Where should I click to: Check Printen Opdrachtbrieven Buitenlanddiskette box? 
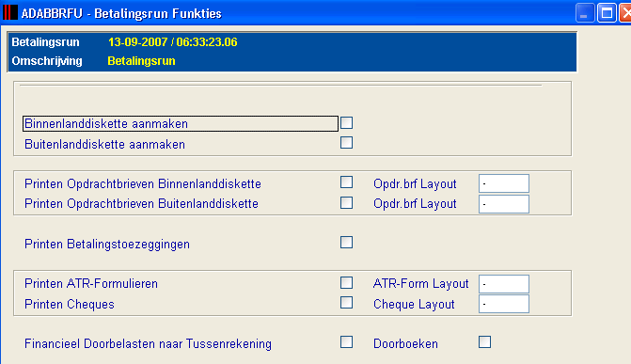tap(346, 202)
